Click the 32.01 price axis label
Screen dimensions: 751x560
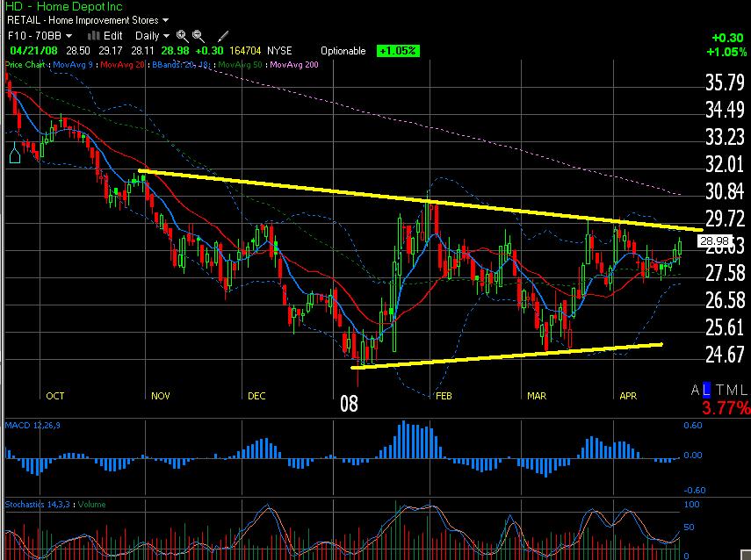click(x=726, y=165)
